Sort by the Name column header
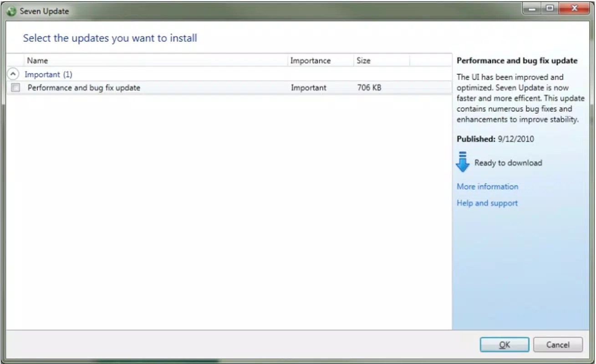 point(156,61)
